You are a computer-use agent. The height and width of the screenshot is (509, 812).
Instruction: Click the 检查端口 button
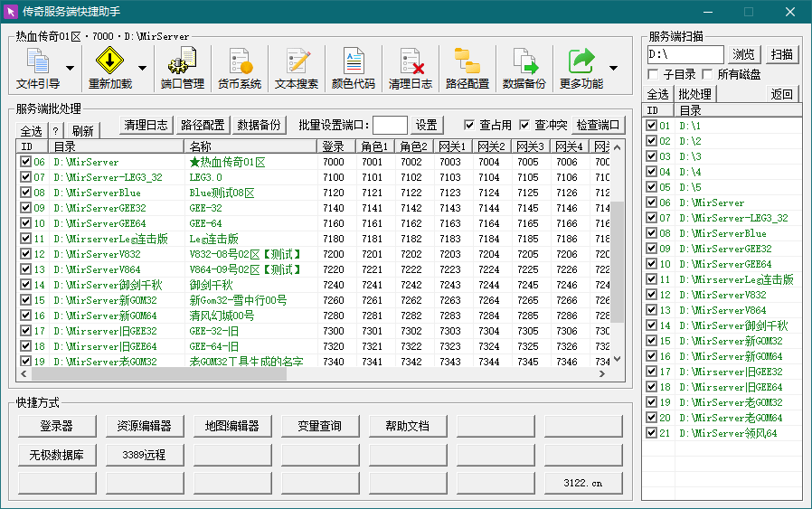598,125
